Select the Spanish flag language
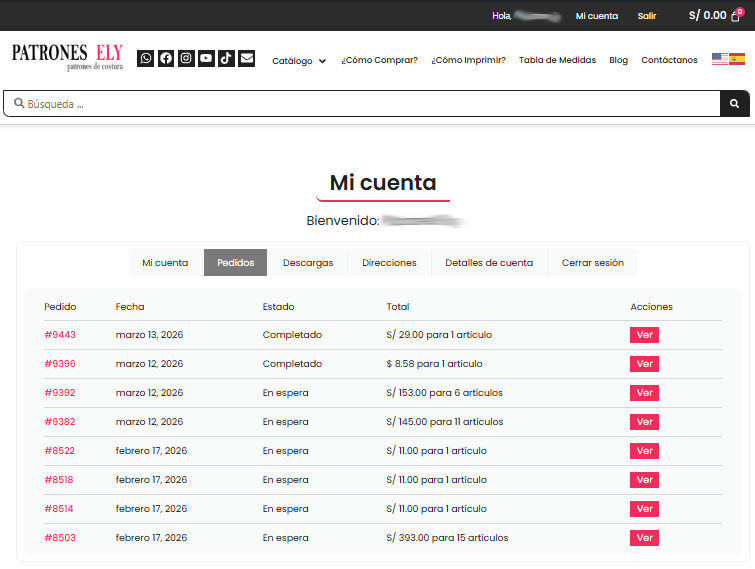755x569 pixels. [737, 59]
